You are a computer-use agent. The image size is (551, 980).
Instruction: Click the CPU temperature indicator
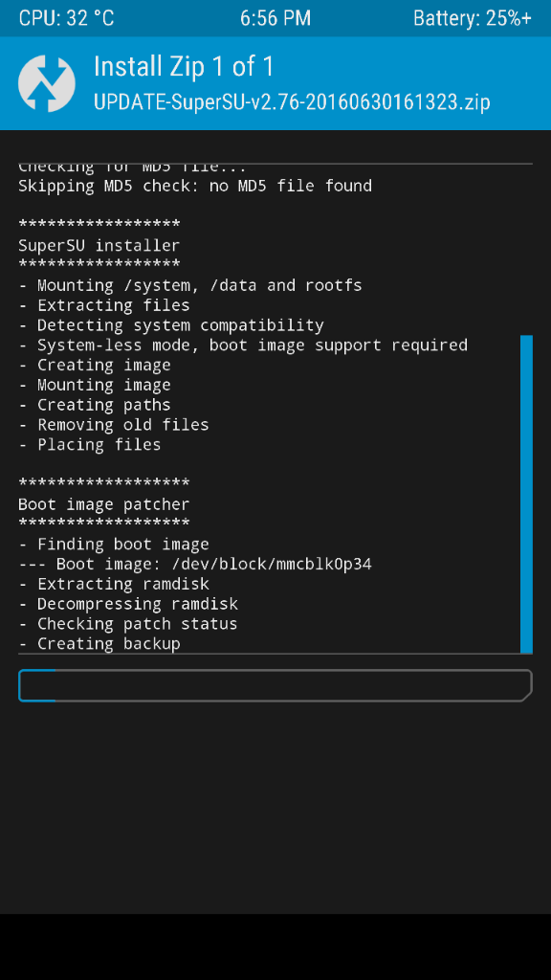[x=66, y=18]
